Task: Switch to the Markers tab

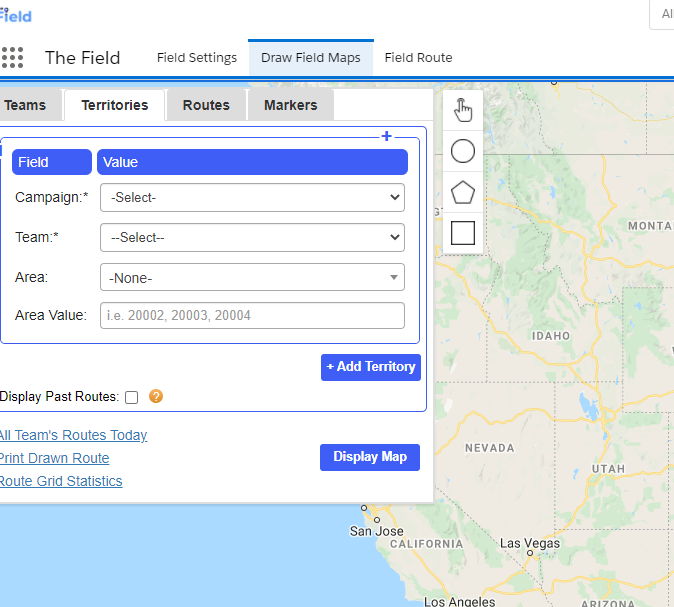Action: [x=291, y=105]
